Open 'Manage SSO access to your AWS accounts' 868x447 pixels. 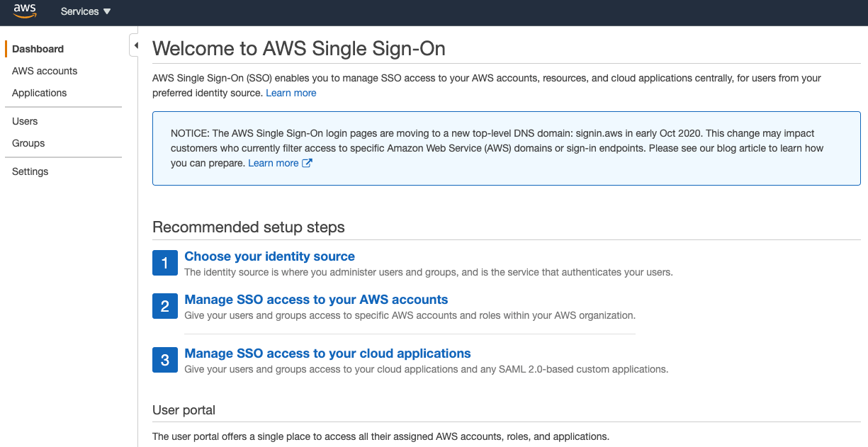[x=316, y=300]
